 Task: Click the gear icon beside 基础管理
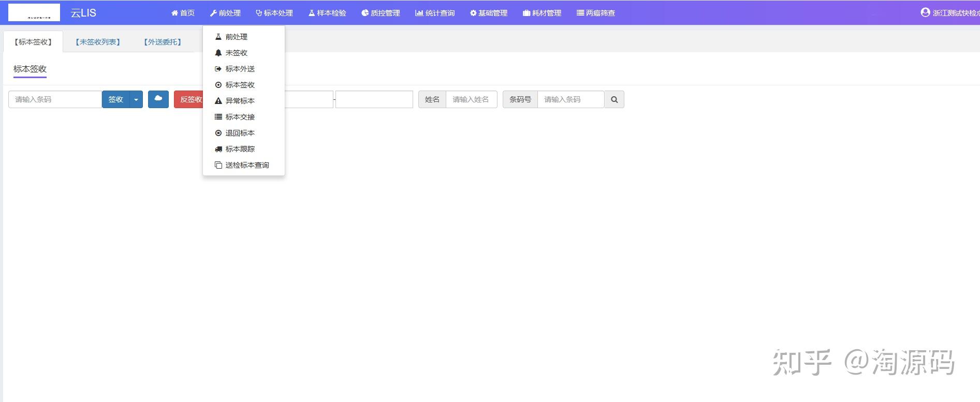coord(473,13)
